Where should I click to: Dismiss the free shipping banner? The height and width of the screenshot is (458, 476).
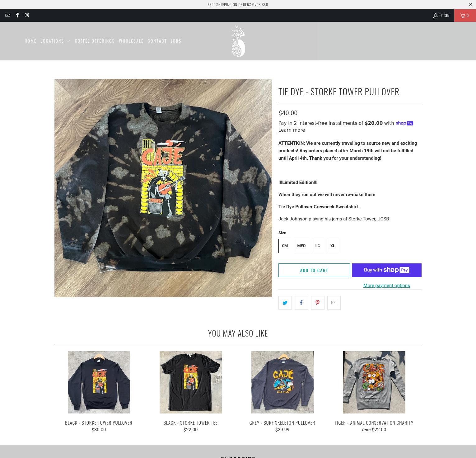coord(470,5)
